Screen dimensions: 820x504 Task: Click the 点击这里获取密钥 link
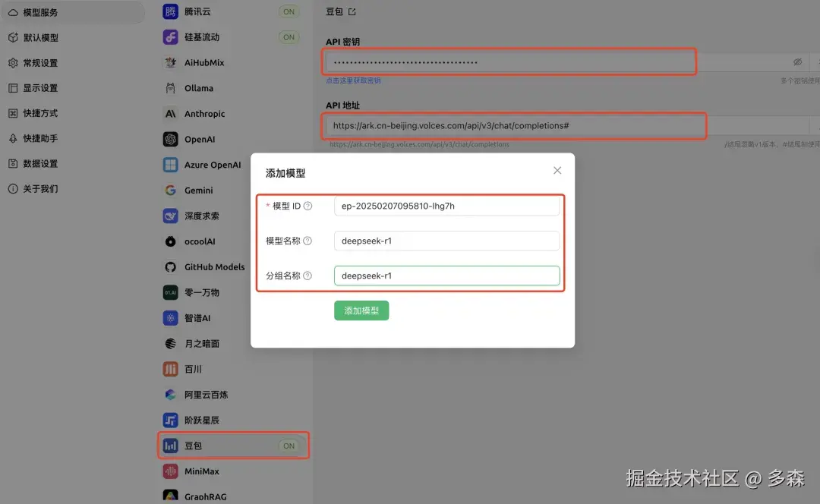355,78
